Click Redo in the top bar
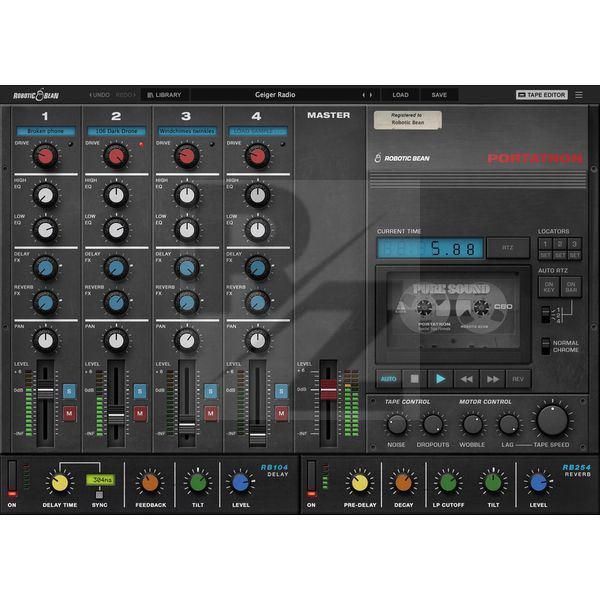The height and width of the screenshot is (600, 600). pos(126,95)
